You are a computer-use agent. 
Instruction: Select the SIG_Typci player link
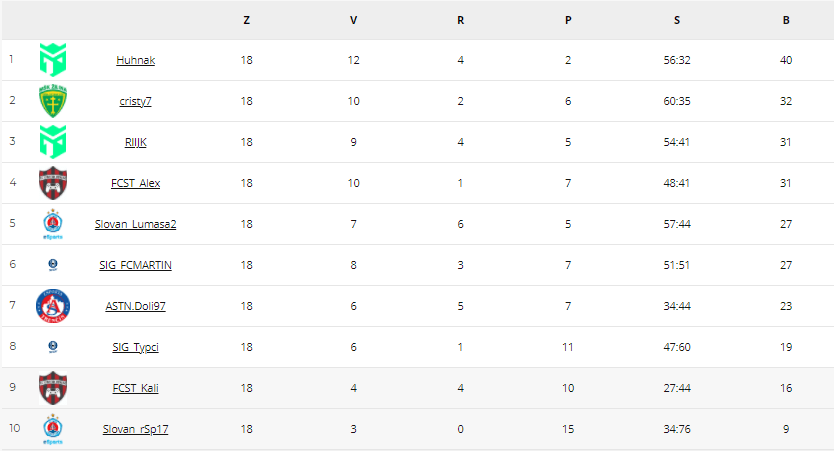(136, 347)
